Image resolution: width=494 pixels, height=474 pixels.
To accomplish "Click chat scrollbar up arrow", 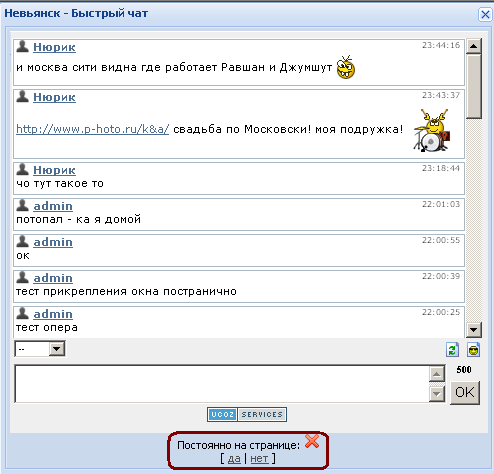I will click(x=473, y=46).
